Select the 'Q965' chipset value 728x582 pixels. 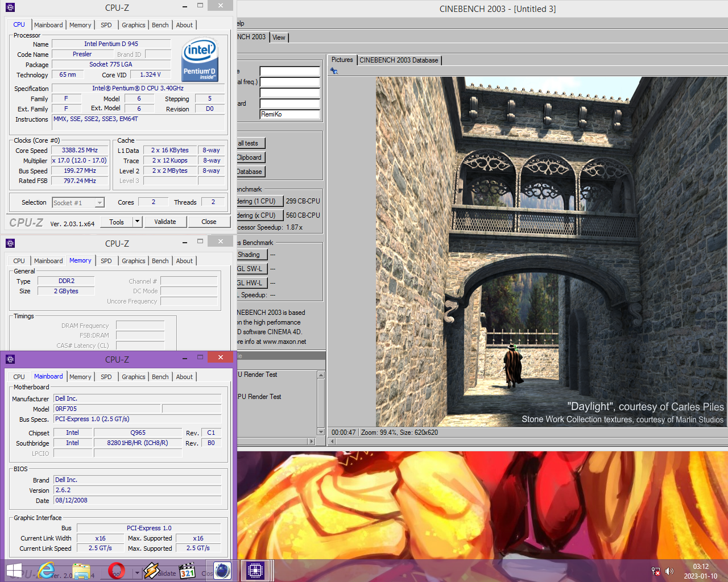[138, 433]
